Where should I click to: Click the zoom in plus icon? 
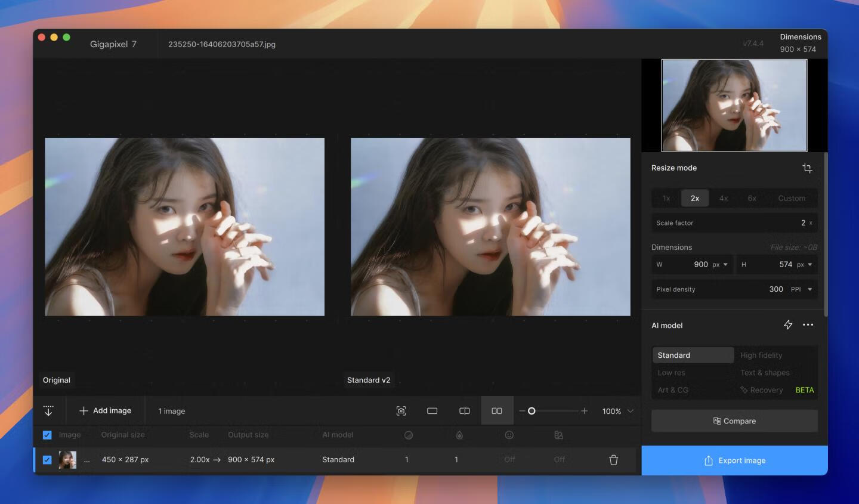(585, 411)
